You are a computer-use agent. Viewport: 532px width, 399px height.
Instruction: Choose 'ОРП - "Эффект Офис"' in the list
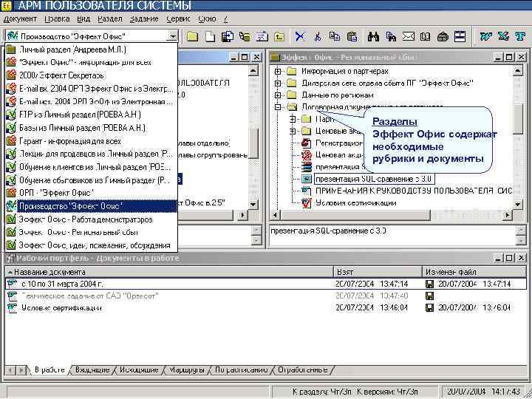[92, 193]
